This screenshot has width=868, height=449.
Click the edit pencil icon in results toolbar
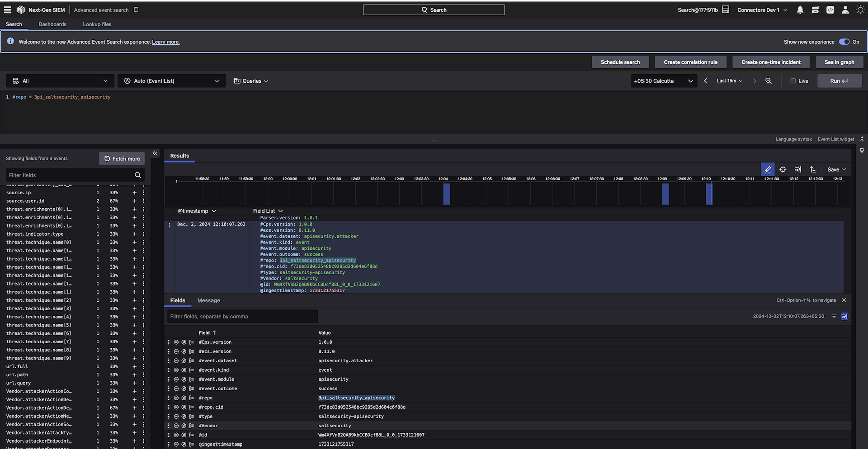(x=767, y=169)
